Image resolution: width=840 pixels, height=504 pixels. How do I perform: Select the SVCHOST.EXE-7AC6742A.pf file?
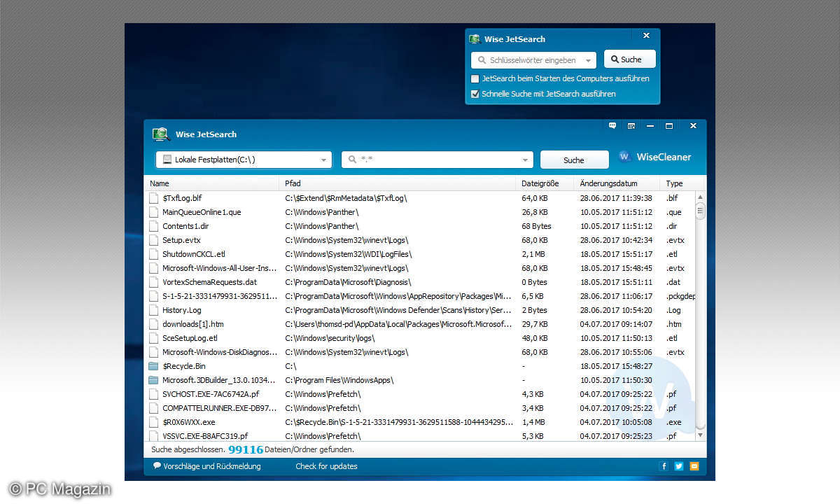[x=211, y=394]
